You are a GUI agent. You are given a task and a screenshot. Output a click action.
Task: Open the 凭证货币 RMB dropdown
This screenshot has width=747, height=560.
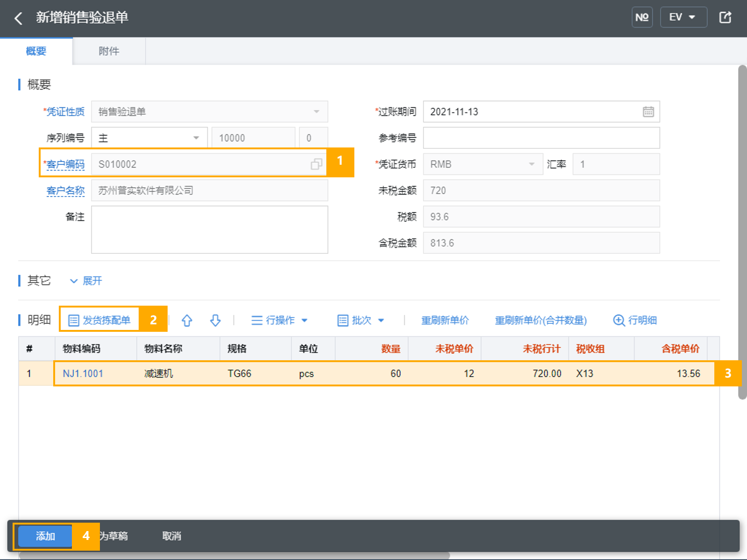(483, 164)
